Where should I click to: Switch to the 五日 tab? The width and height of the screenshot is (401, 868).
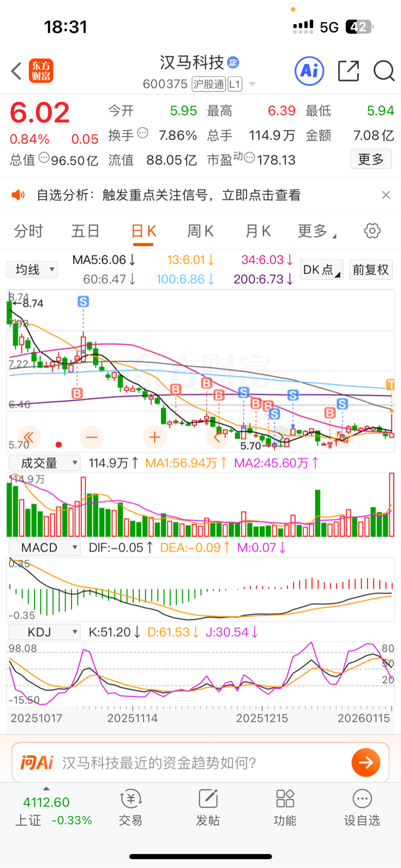tap(86, 231)
